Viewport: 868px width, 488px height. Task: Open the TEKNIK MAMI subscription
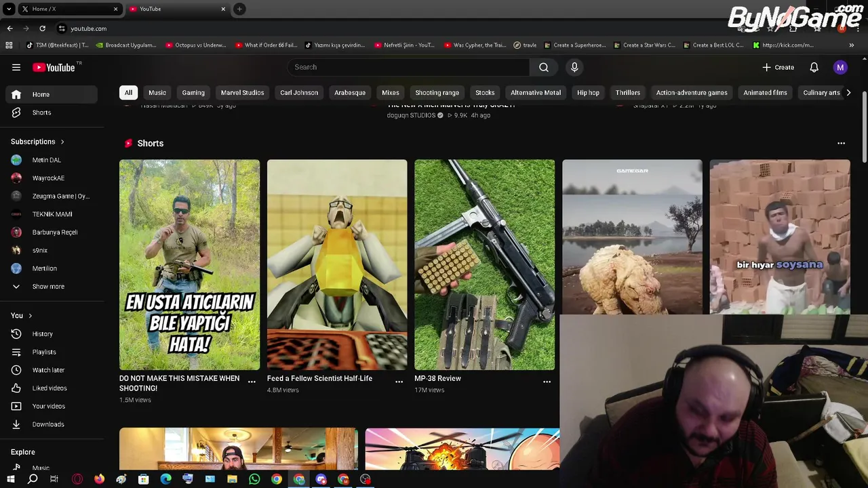tap(51, 214)
